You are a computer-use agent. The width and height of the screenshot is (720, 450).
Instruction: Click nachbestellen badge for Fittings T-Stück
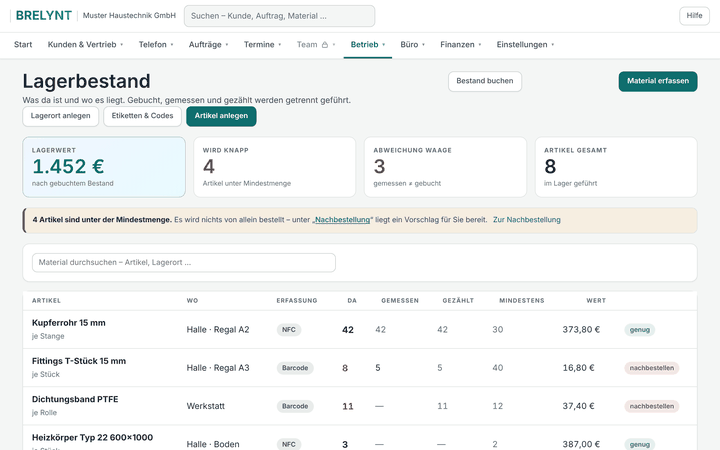tap(652, 368)
